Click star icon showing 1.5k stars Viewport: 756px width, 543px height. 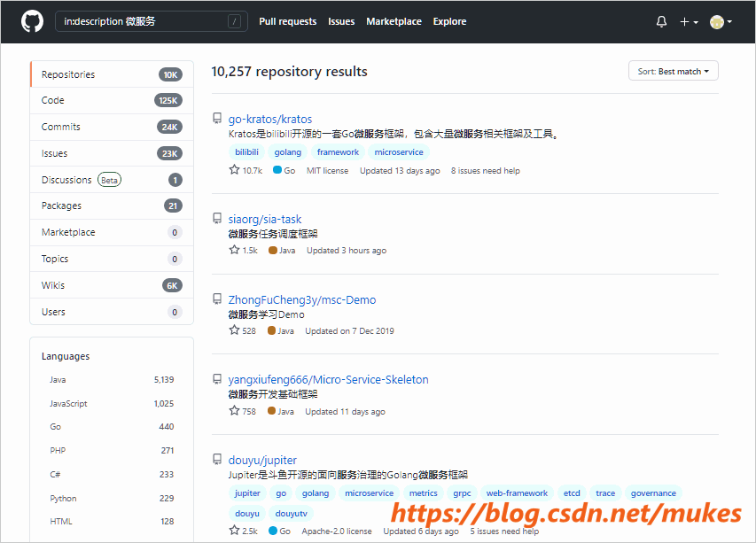tap(234, 250)
